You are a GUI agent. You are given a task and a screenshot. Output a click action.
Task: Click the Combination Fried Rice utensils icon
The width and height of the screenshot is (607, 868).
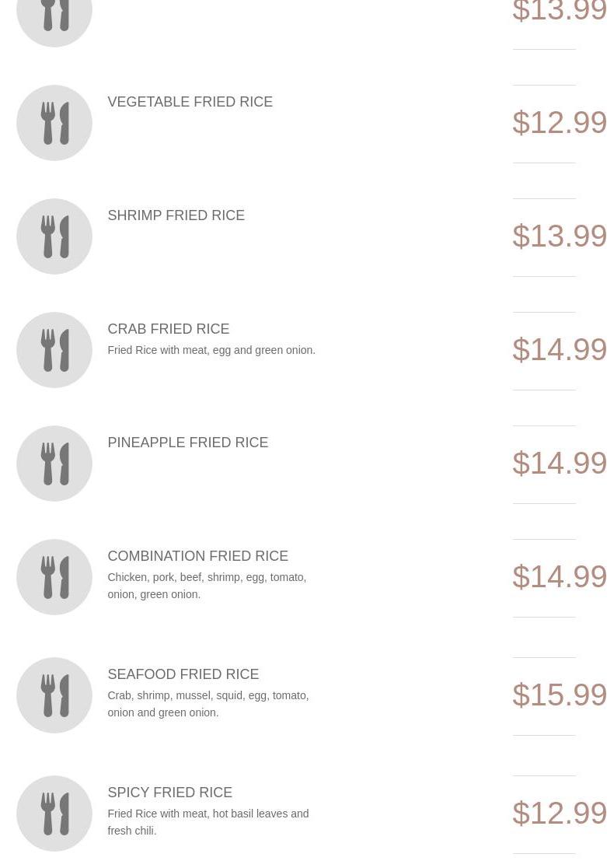[x=54, y=577]
